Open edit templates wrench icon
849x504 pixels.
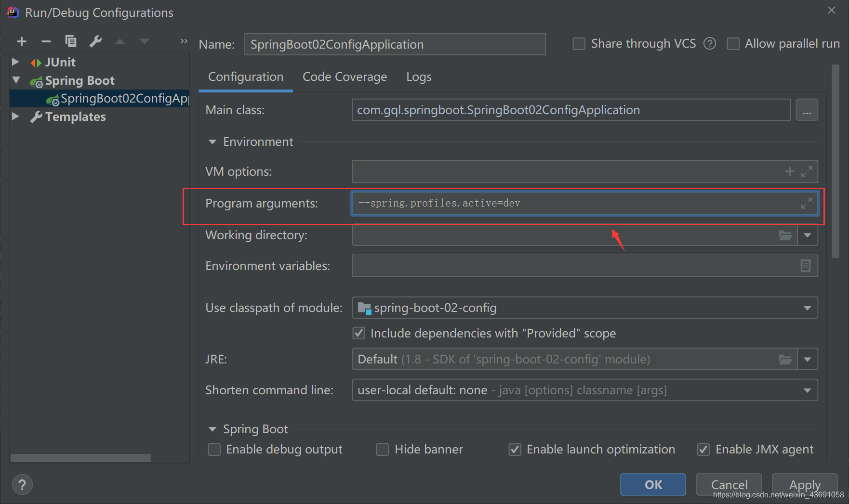[95, 41]
